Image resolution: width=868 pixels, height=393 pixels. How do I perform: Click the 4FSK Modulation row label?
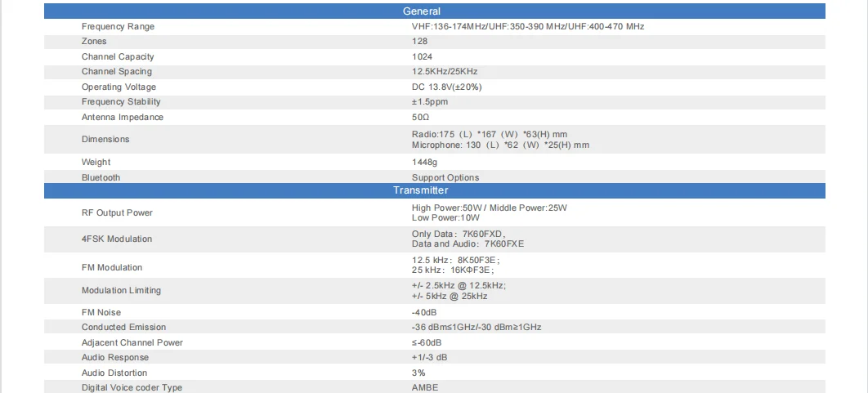117,239
